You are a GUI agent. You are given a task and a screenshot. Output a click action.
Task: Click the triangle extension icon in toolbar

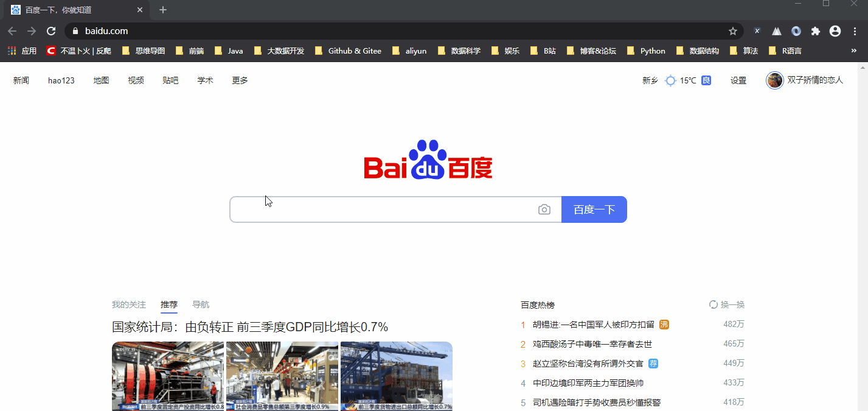coord(777,31)
